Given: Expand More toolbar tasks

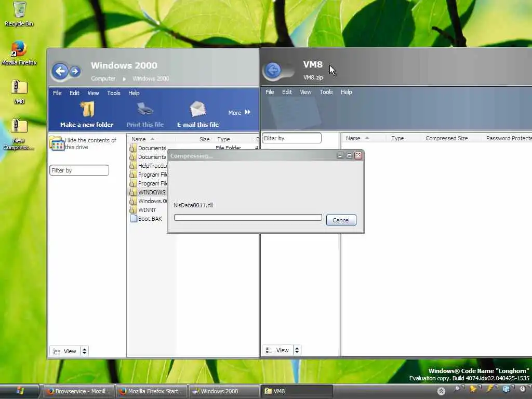Looking at the screenshot, I should pos(239,112).
